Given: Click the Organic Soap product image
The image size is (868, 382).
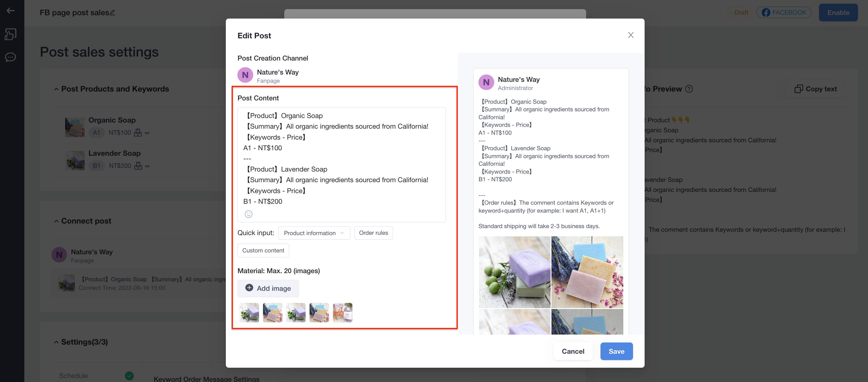Looking at the screenshot, I should click(x=75, y=127).
